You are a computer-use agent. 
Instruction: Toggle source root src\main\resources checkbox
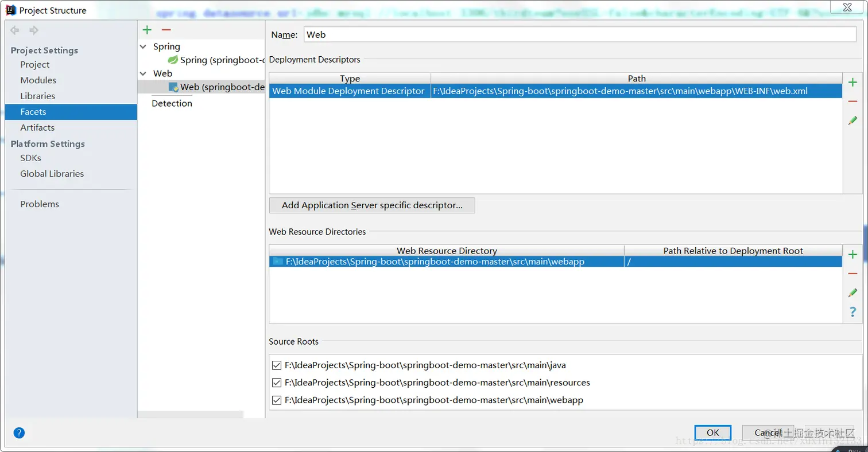pos(277,383)
